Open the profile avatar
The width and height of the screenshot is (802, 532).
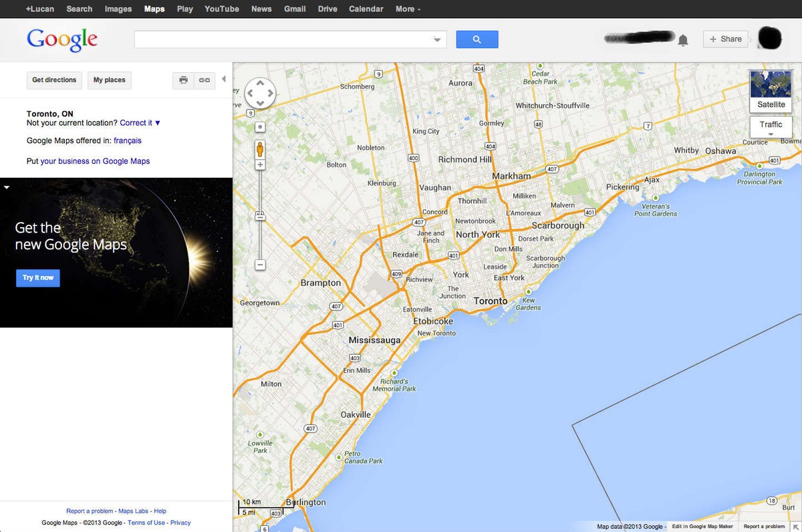770,39
